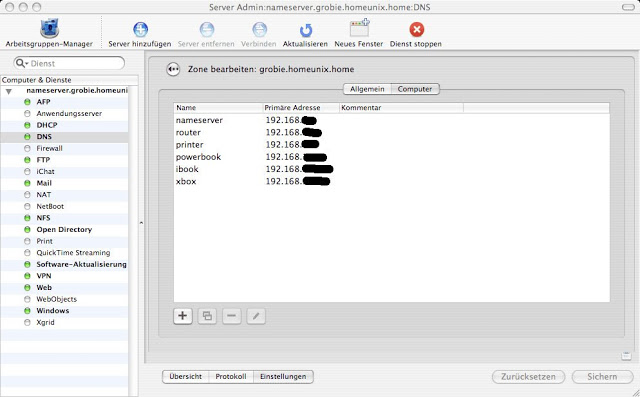Image resolution: width=640 pixels, height=397 pixels.
Task: Click the NAT gray status indicator
Action: pos(27,195)
